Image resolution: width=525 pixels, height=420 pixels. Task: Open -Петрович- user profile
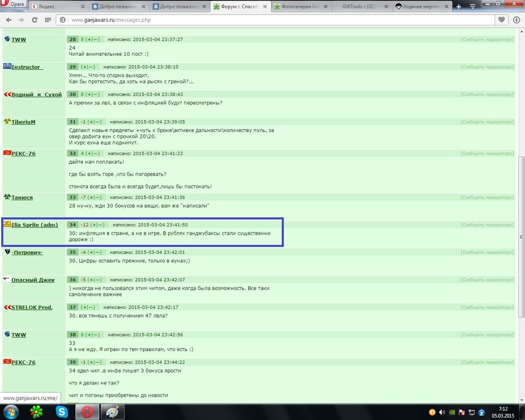pyautogui.click(x=27, y=252)
